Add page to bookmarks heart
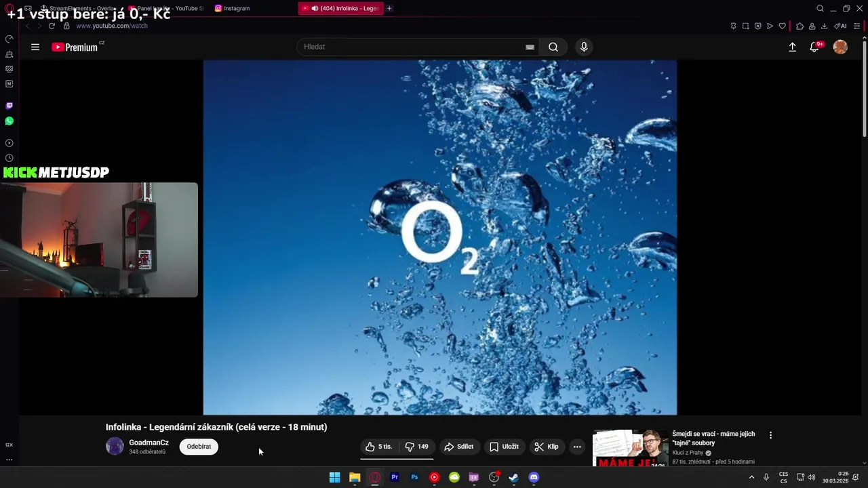868x488 pixels. [x=782, y=26]
